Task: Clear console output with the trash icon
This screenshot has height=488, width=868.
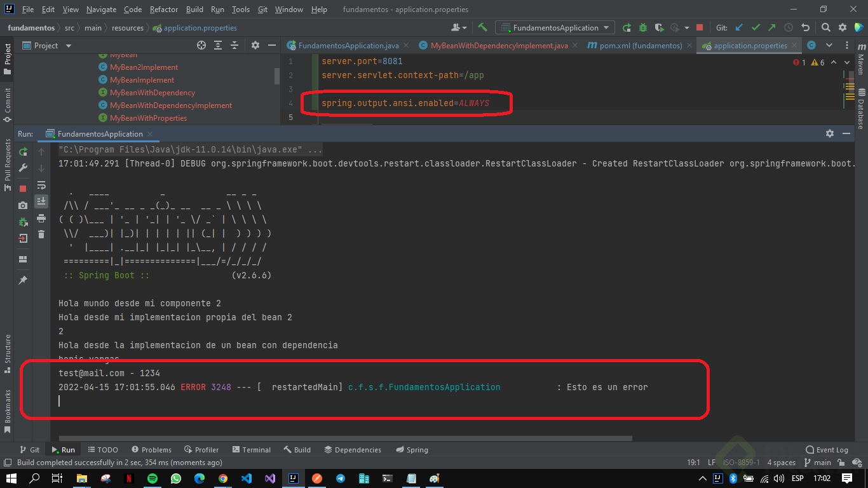Action: pyautogui.click(x=41, y=234)
